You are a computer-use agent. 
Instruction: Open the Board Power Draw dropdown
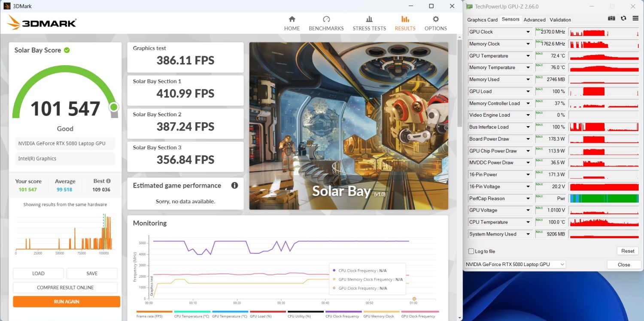pos(528,139)
